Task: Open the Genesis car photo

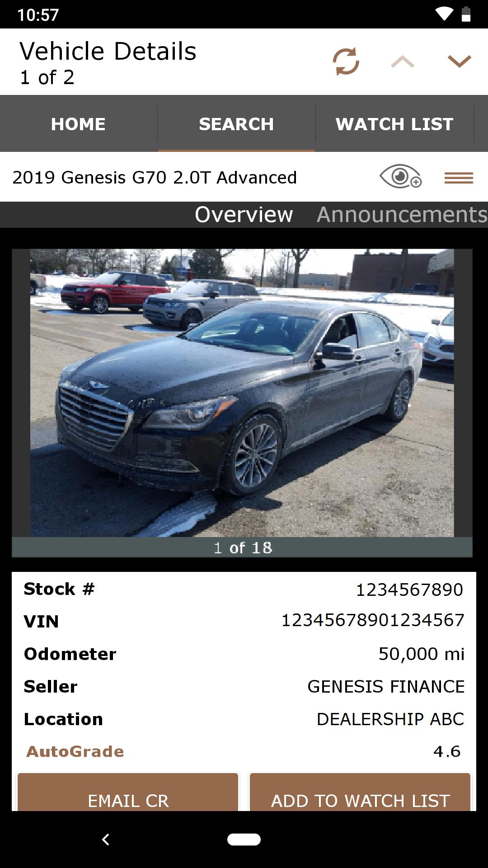Action: coord(242,392)
